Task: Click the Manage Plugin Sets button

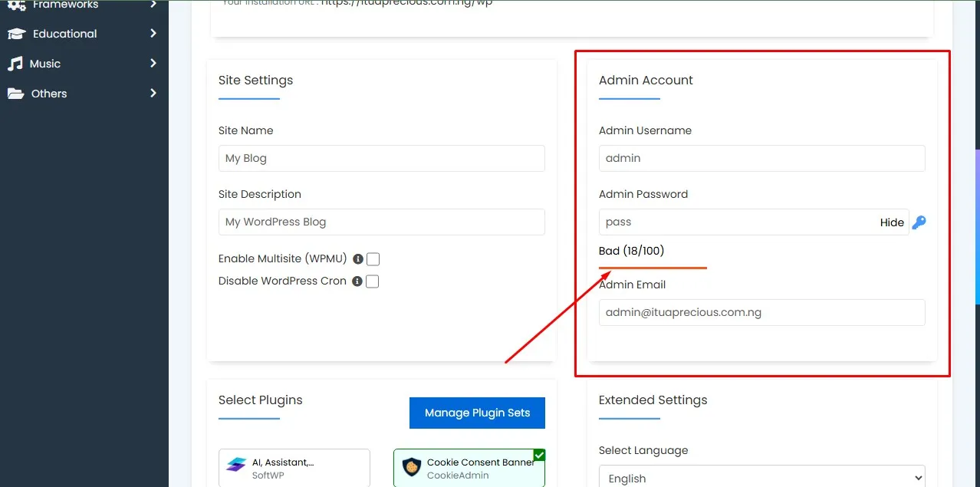Action: pyautogui.click(x=477, y=413)
